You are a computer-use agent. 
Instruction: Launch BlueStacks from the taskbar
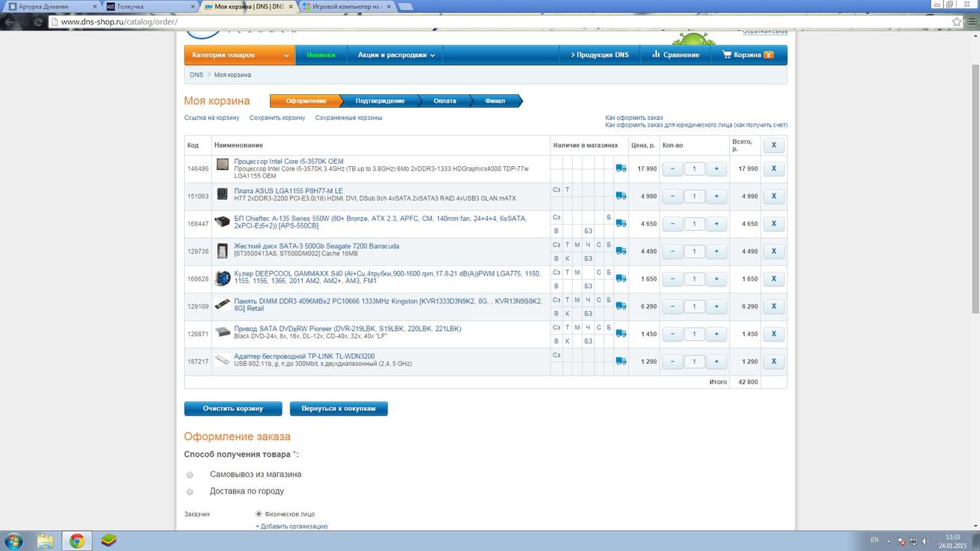point(109,541)
